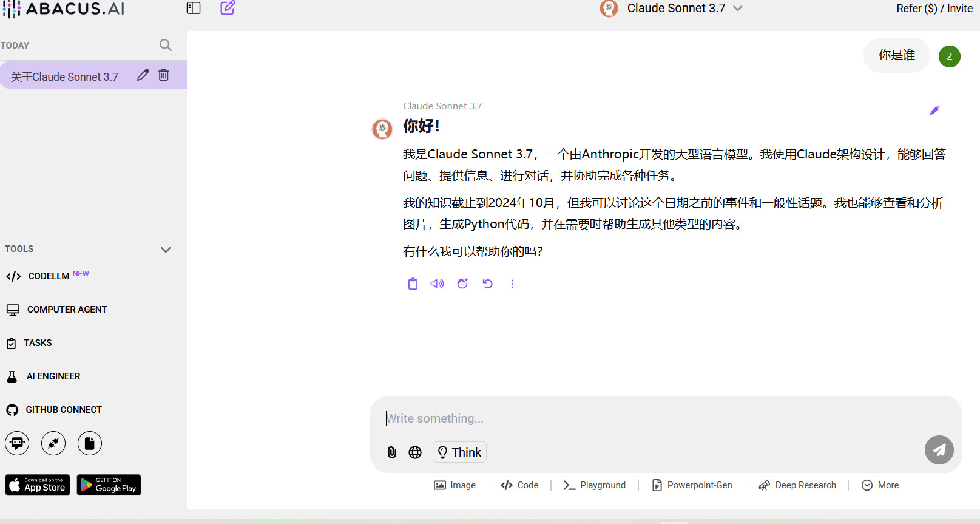Select the Code mode
This screenshot has height=524, width=980.
(519, 485)
